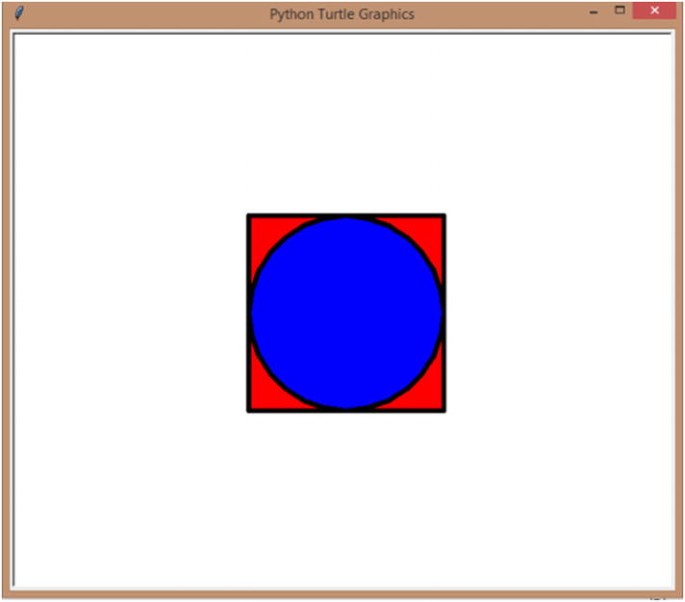Viewport: 685px width, 602px height.
Task: Click the center of the blue circle
Action: [x=346, y=313]
